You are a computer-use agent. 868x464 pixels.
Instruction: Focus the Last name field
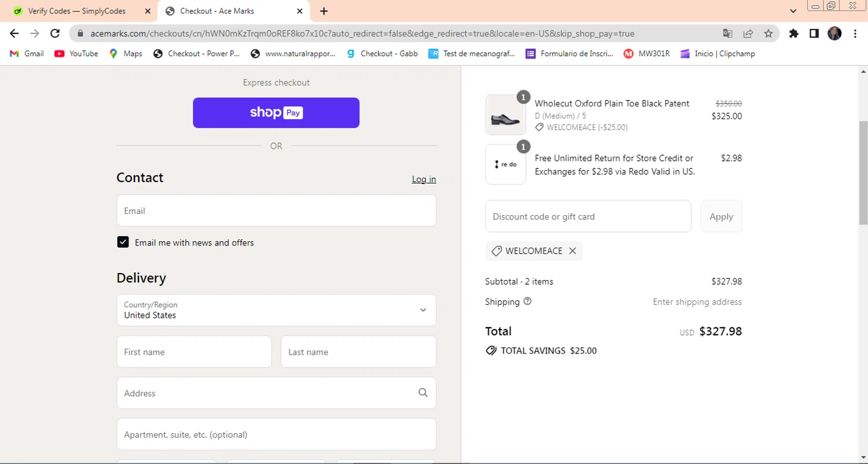point(358,352)
